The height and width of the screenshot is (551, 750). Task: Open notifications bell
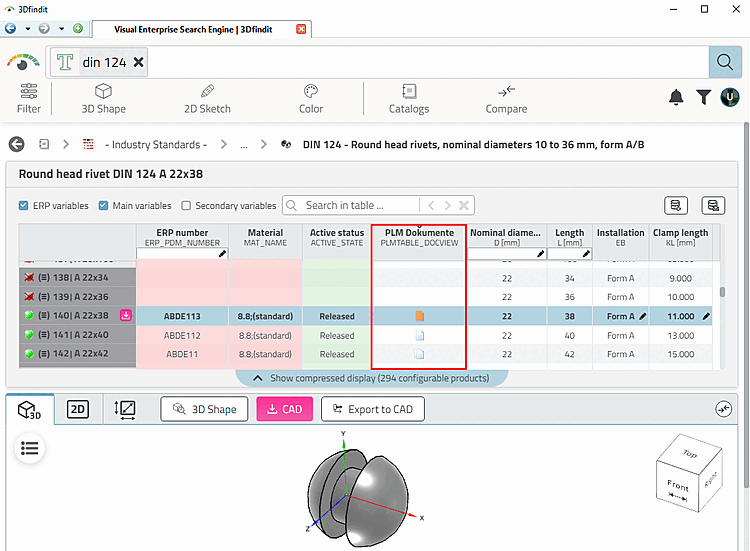click(676, 97)
